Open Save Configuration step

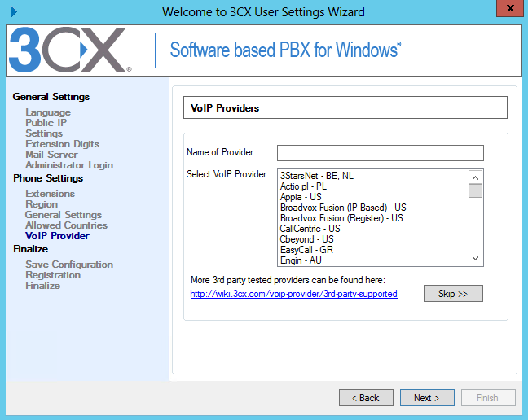point(69,265)
